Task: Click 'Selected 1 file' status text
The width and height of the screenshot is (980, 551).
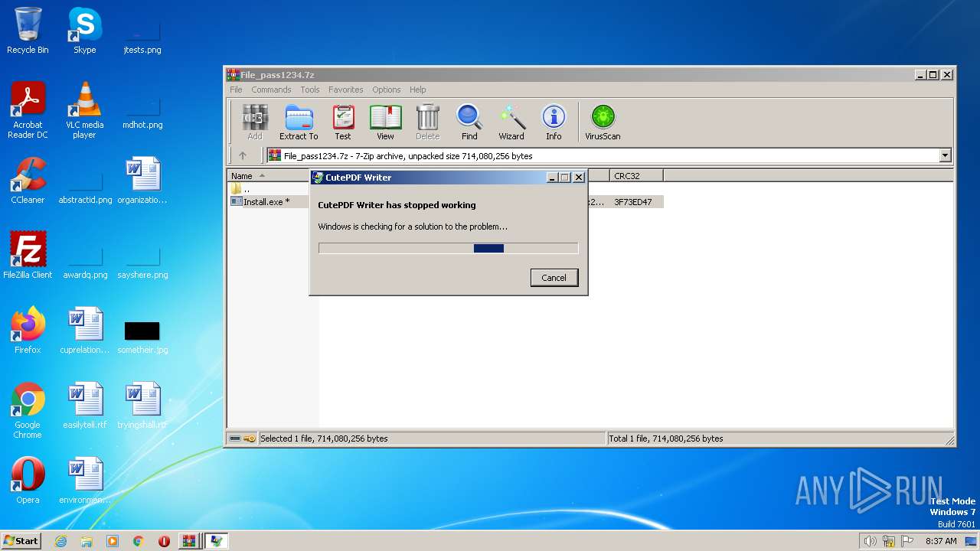Action: point(324,439)
